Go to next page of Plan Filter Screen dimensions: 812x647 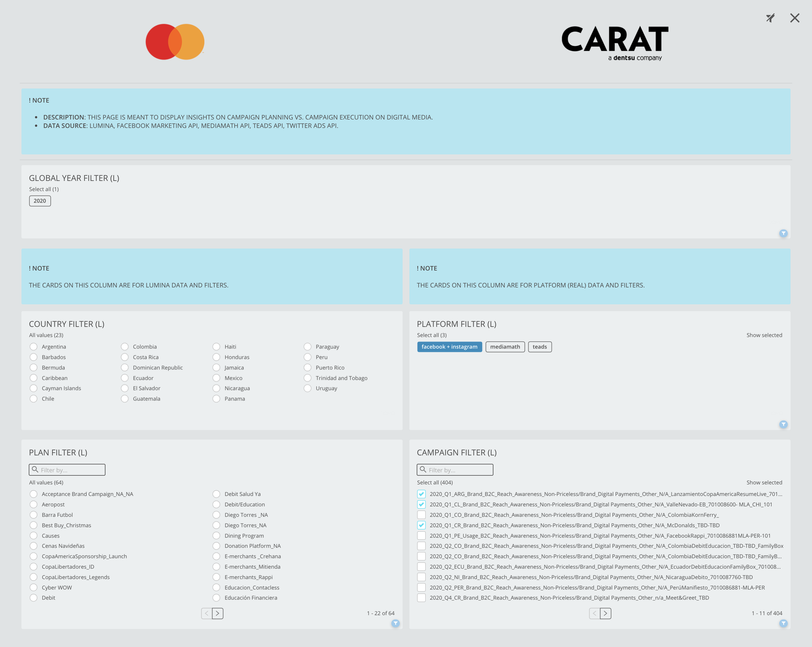(217, 613)
